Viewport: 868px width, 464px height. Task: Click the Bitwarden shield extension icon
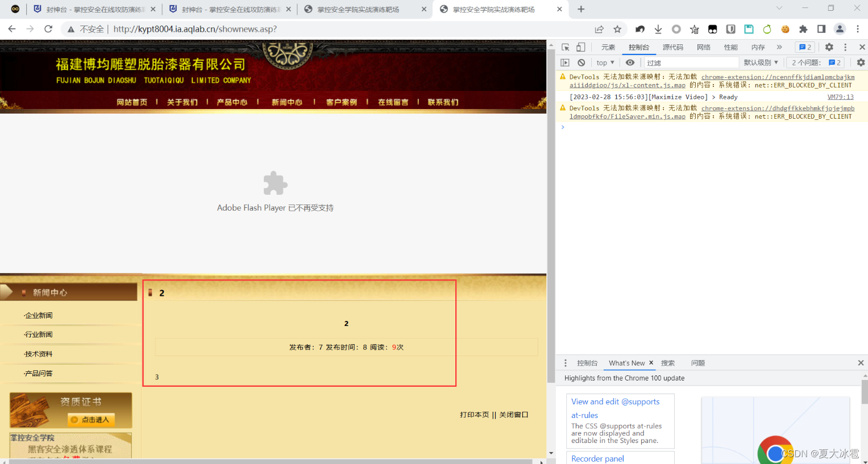[x=731, y=29]
